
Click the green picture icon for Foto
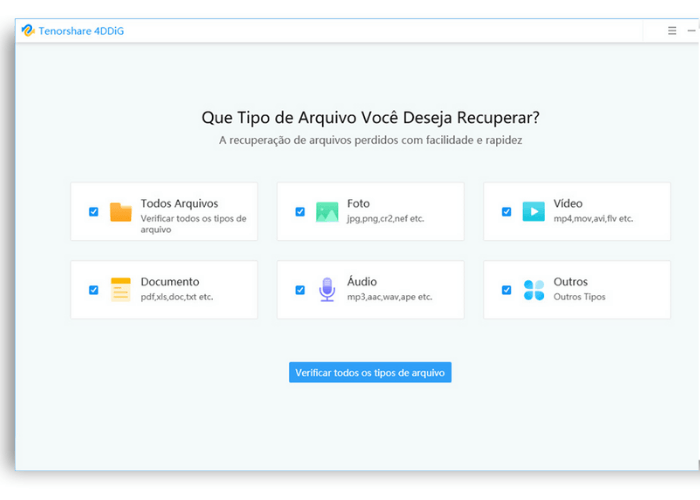coord(327,212)
